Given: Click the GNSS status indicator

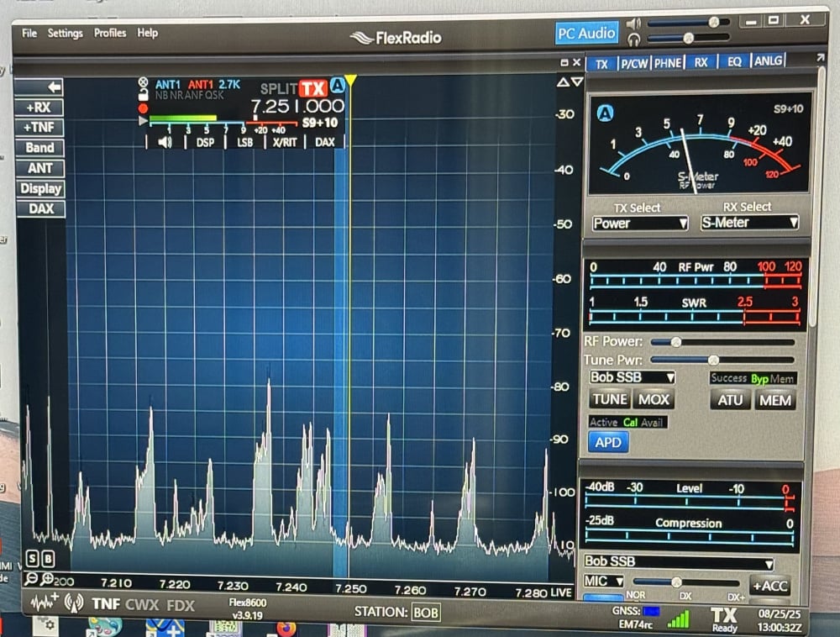Looking at the screenshot, I should click(652, 611).
